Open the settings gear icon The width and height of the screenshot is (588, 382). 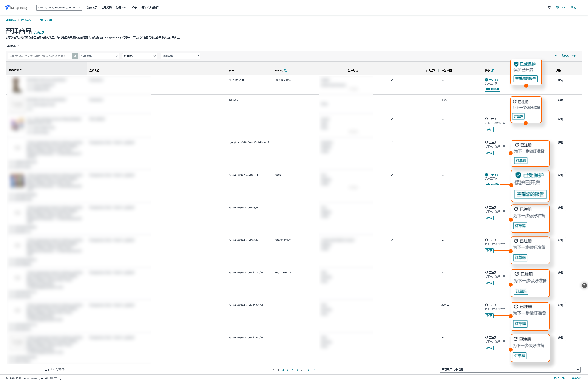[x=549, y=7]
